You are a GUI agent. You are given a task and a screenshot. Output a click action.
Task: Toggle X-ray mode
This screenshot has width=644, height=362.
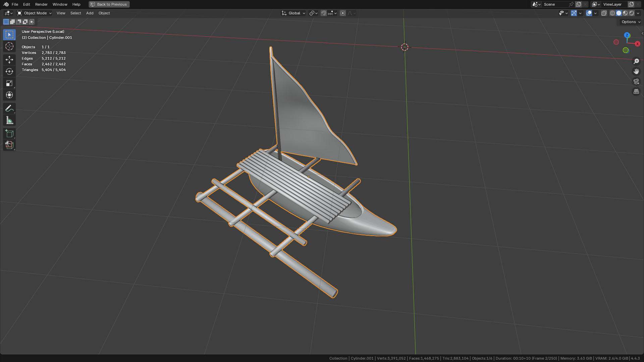[604, 13]
